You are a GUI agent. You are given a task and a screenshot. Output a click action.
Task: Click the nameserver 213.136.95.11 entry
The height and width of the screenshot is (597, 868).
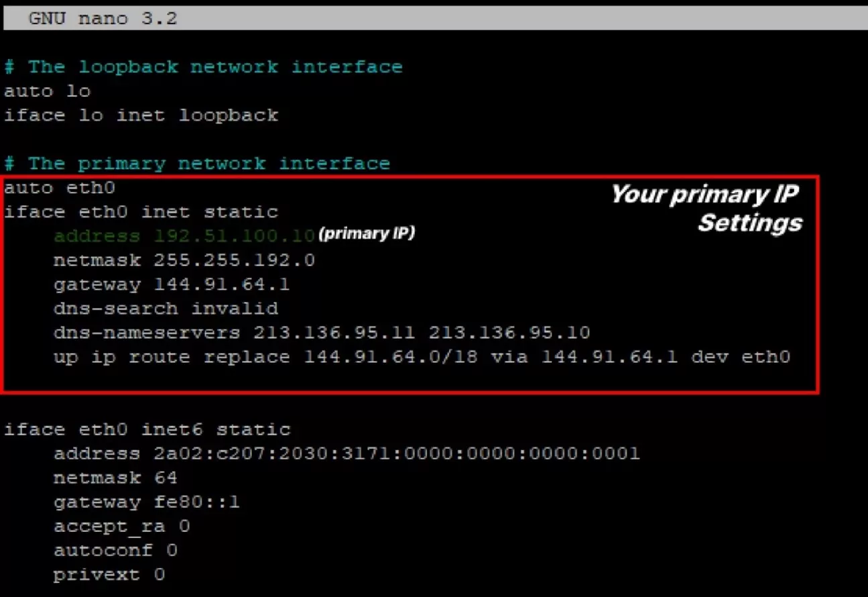coord(334,333)
